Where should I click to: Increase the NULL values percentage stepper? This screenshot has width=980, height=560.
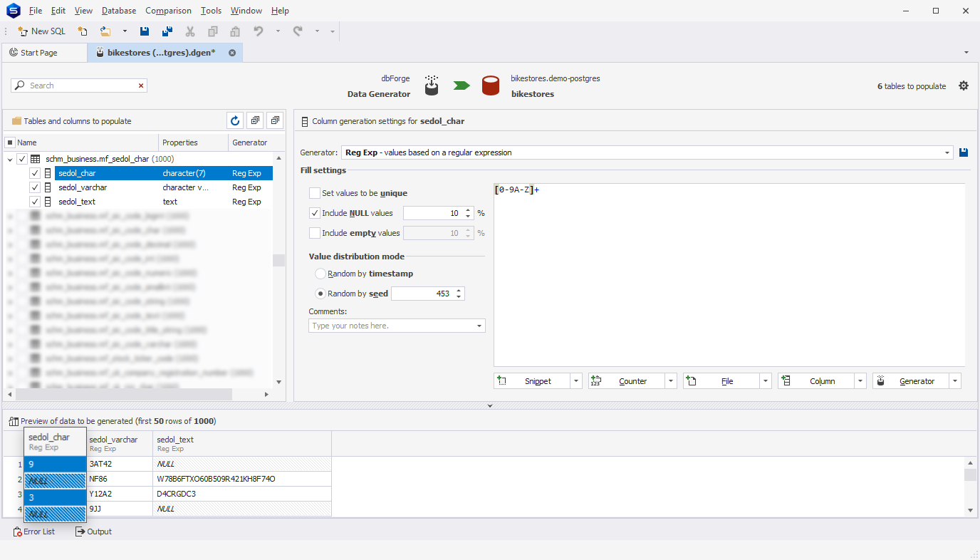(468, 210)
